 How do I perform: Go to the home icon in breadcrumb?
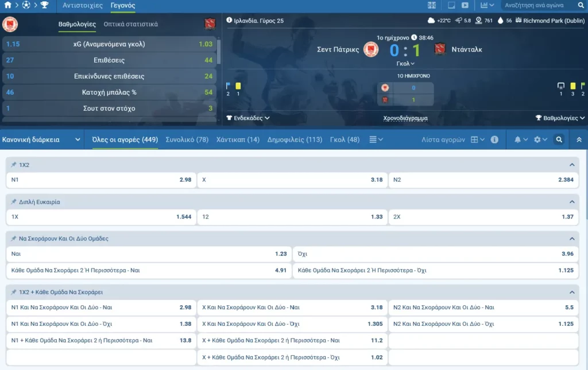coord(7,5)
